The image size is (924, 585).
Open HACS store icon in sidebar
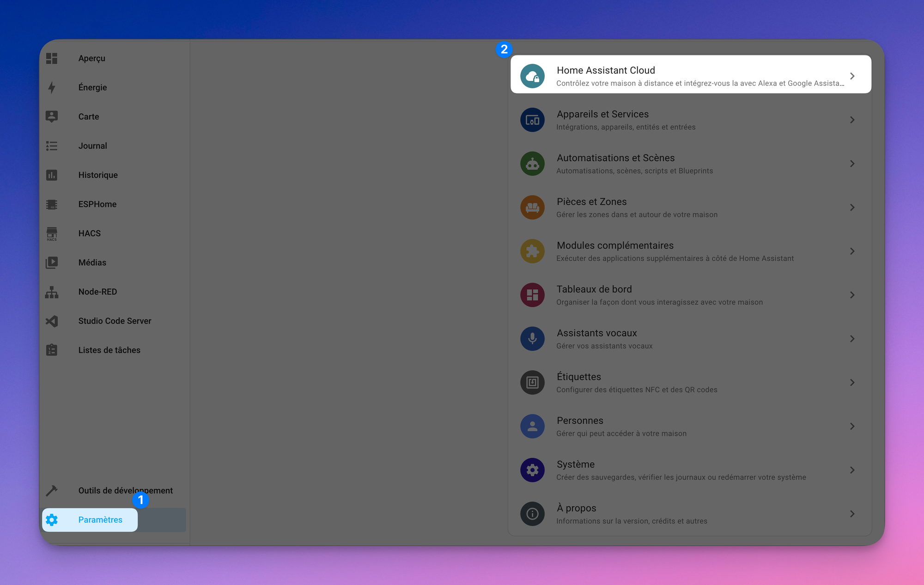[x=52, y=233]
